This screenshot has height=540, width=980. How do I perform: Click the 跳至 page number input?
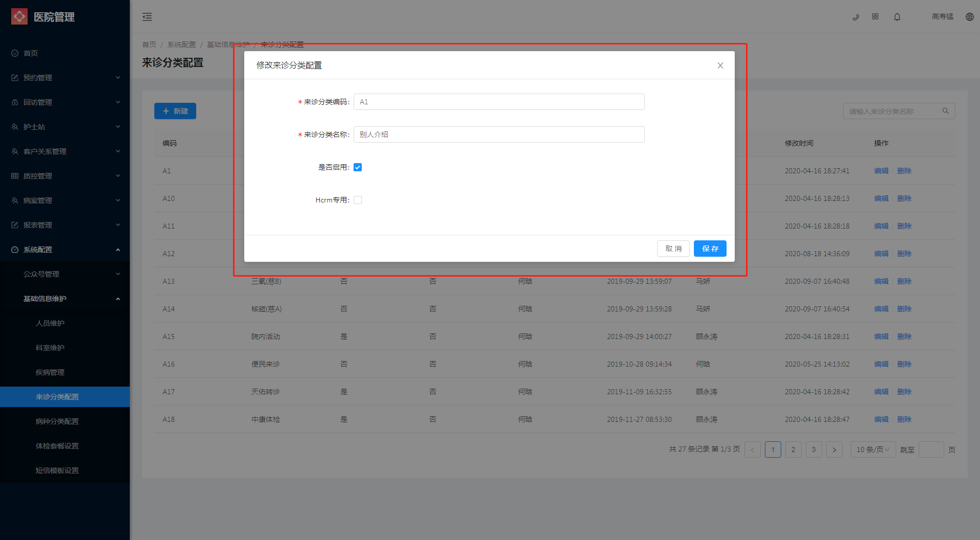931,449
